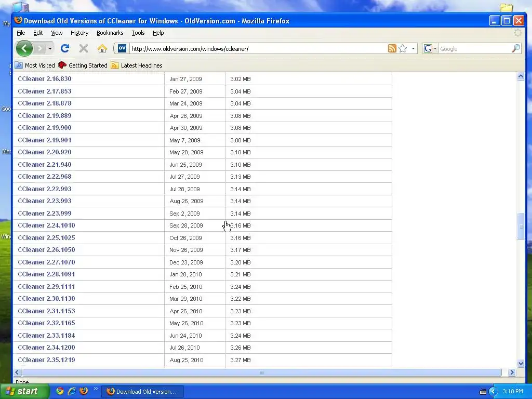Image resolution: width=532 pixels, height=399 pixels.
Task: Open the Getting Started bookmark
Action: coord(83,65)
